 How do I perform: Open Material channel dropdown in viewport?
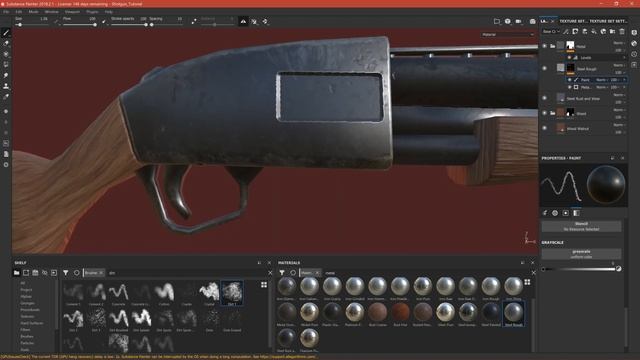tap(507, 35)
